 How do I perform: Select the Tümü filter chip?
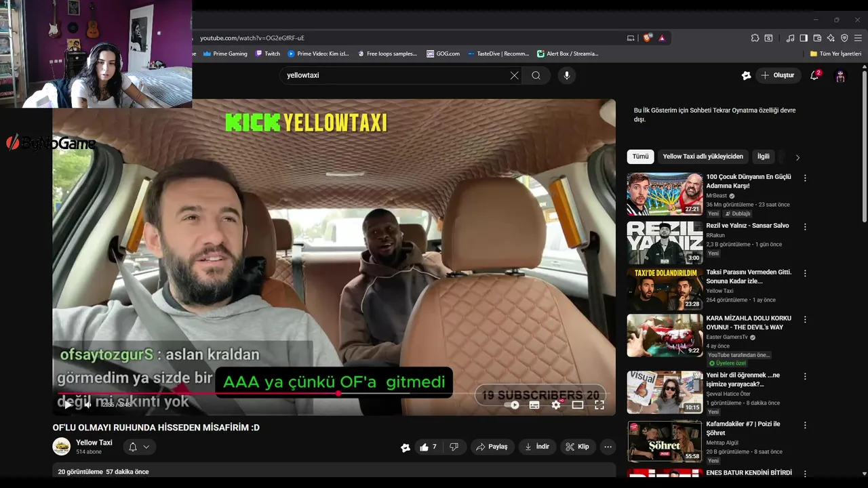[641, 157]
